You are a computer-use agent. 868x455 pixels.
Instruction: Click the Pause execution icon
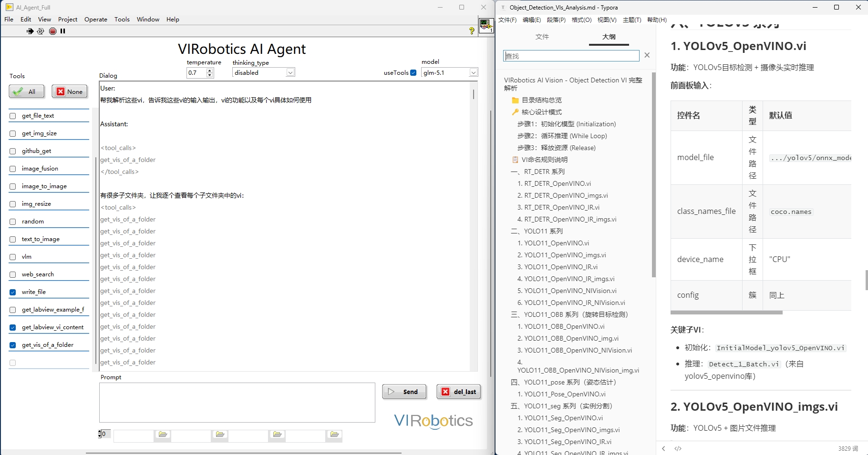tap(62, 31)
